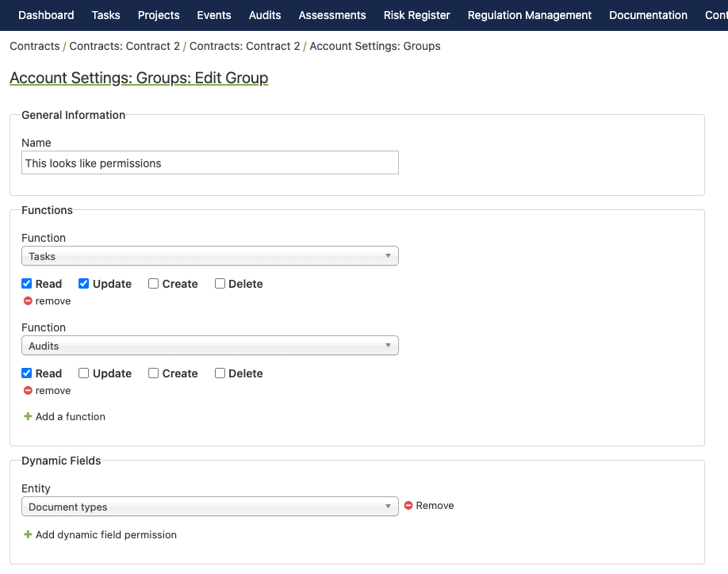Enable Create for Tasks function
Viewport: 728px width, 574px height.
click(153, 284)
